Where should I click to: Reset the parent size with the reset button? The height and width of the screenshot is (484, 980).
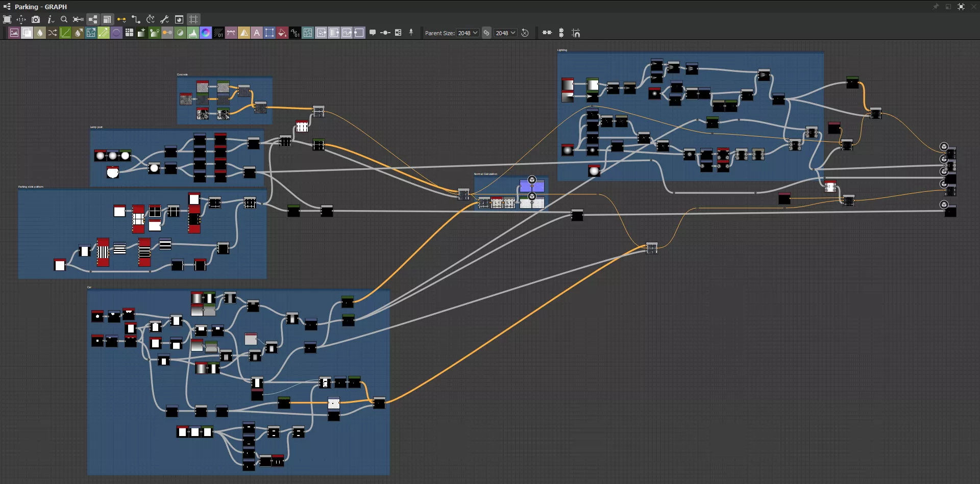pyautogui.click(x=525, y=33)
